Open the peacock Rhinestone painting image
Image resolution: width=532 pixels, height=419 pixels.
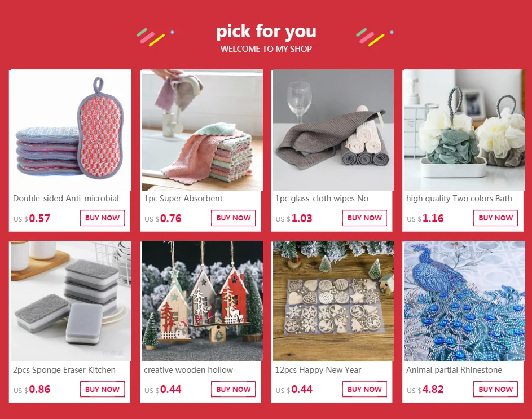pyautogui.click(x=464, y=301)
